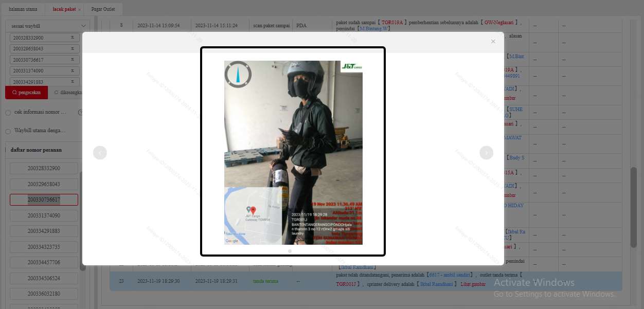Click row number 23 cell
This screenshot has height=309, width=644.
[121, 281]
